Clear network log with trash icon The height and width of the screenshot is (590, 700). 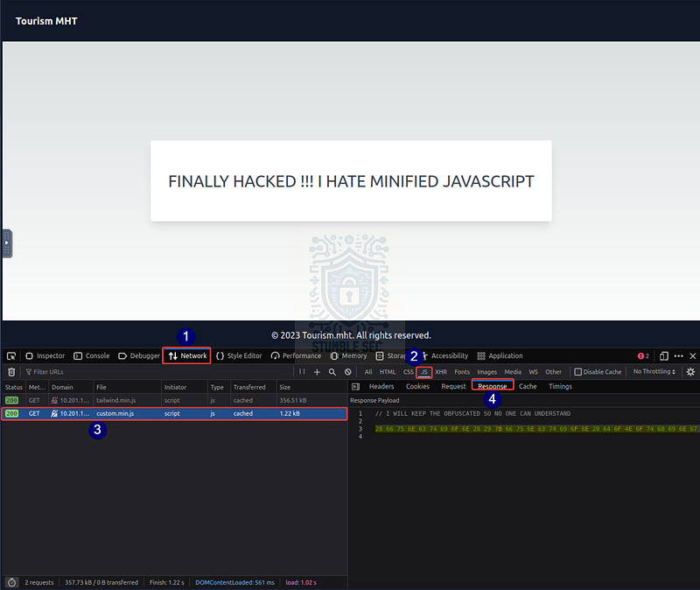point(11,372)
